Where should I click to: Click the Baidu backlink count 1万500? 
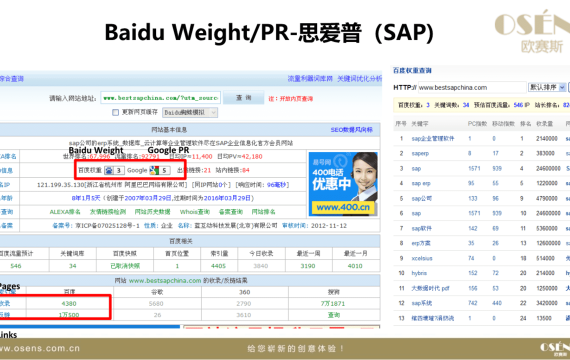[69, 315]
